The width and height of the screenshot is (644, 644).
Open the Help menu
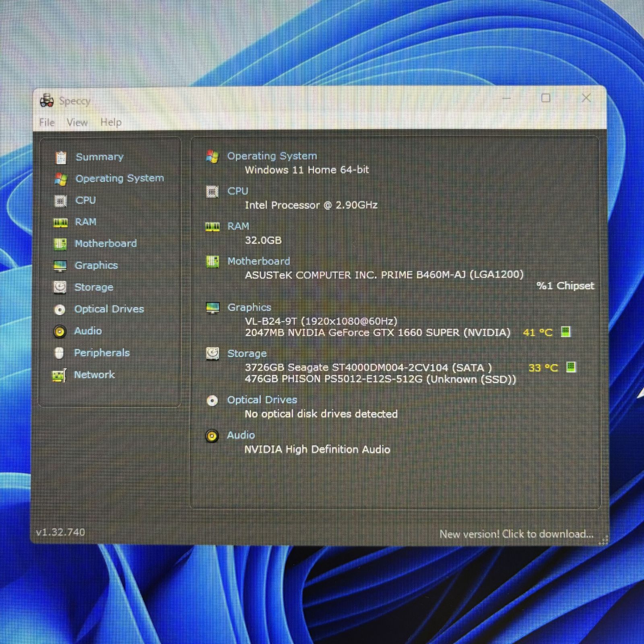111,122
